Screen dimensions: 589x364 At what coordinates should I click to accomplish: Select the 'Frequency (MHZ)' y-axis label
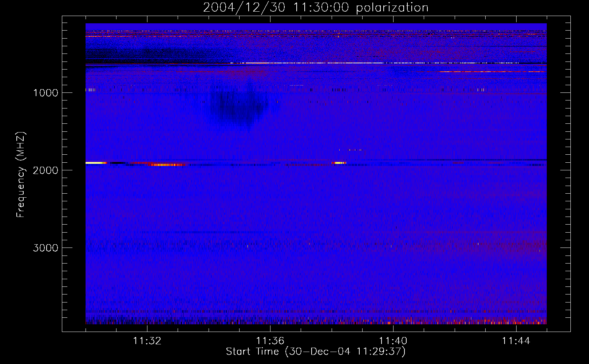(21, 175)
